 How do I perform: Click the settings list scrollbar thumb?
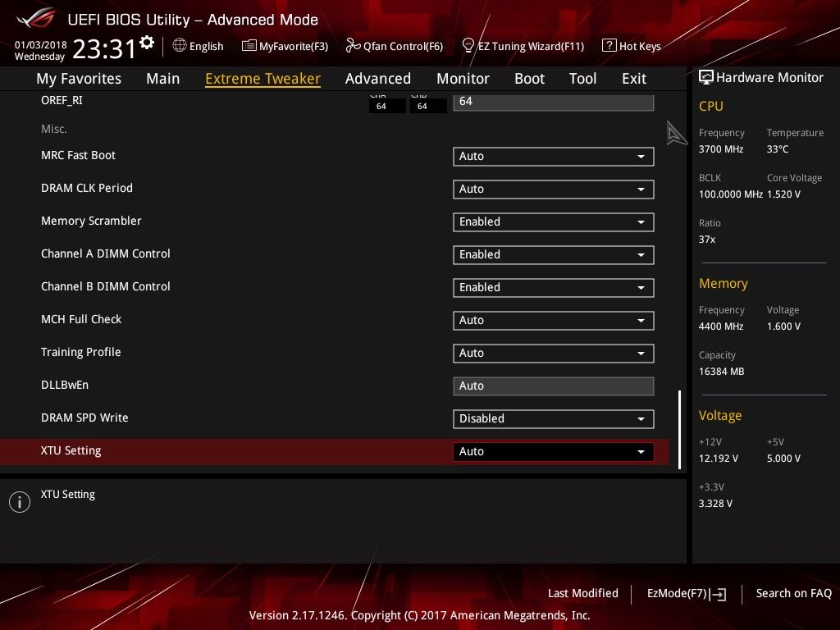tap(680, 430)
